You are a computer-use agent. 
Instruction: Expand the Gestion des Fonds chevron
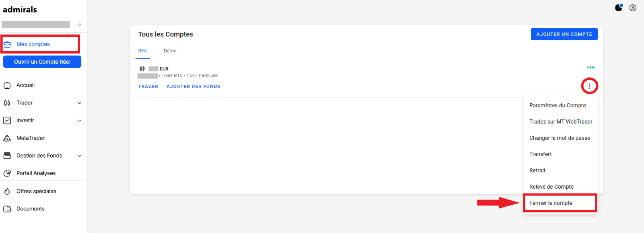80,156
